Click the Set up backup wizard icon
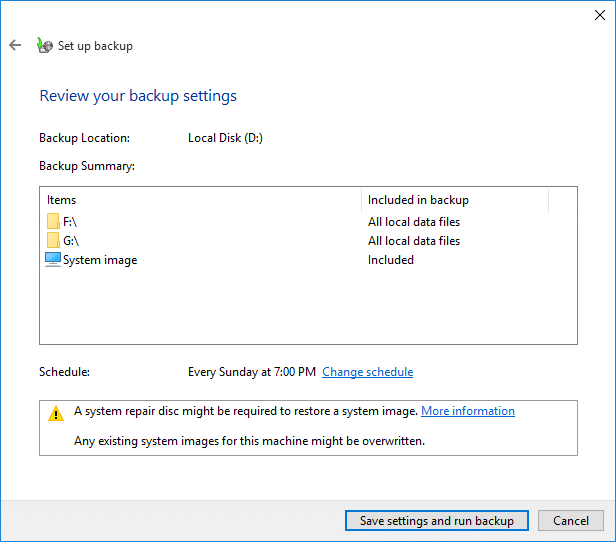The width and height of the screenshot is (616, 542). [43, 45]
